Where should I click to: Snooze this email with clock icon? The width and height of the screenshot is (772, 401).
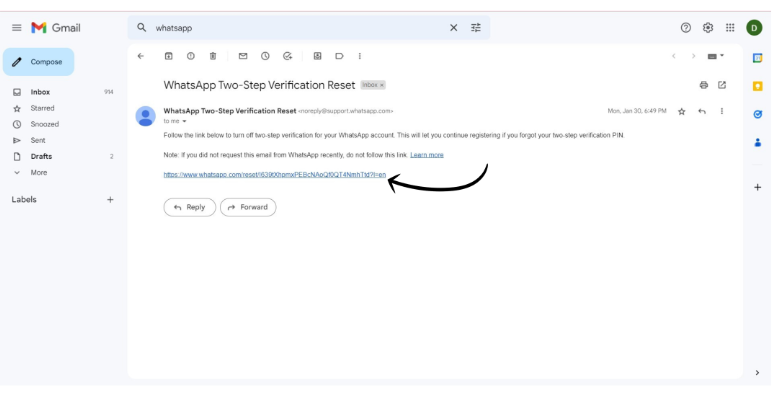(x=265, y=56)
